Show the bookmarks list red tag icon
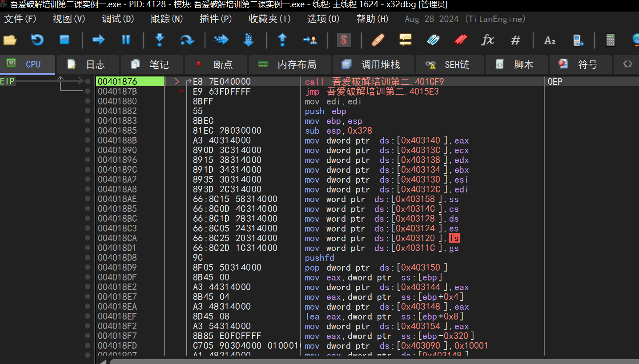Viewport: 639px width, 364px height. 461,40
